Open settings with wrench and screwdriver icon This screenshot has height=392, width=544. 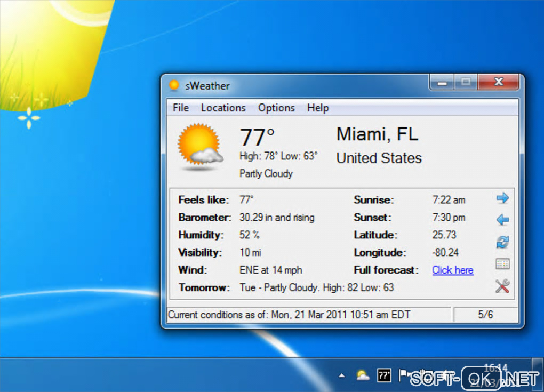click(x=502, y=286)
